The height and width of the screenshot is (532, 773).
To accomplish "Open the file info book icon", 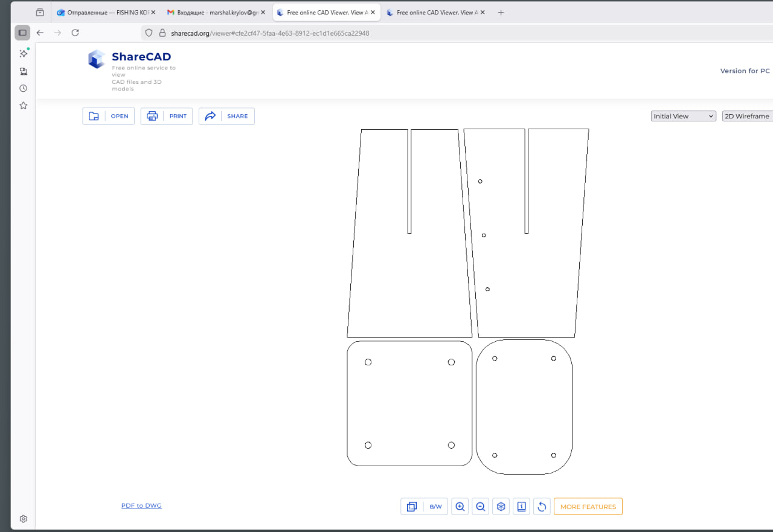I will (521, 507).
